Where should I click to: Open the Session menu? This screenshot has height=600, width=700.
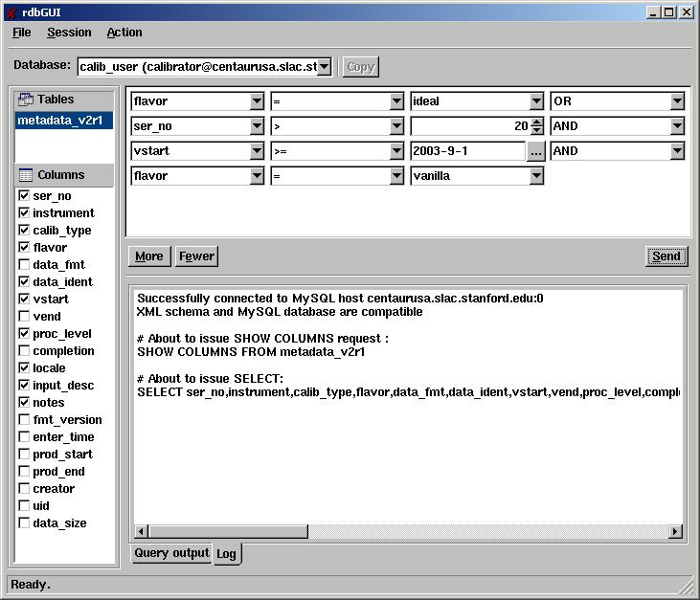(69, 33)
